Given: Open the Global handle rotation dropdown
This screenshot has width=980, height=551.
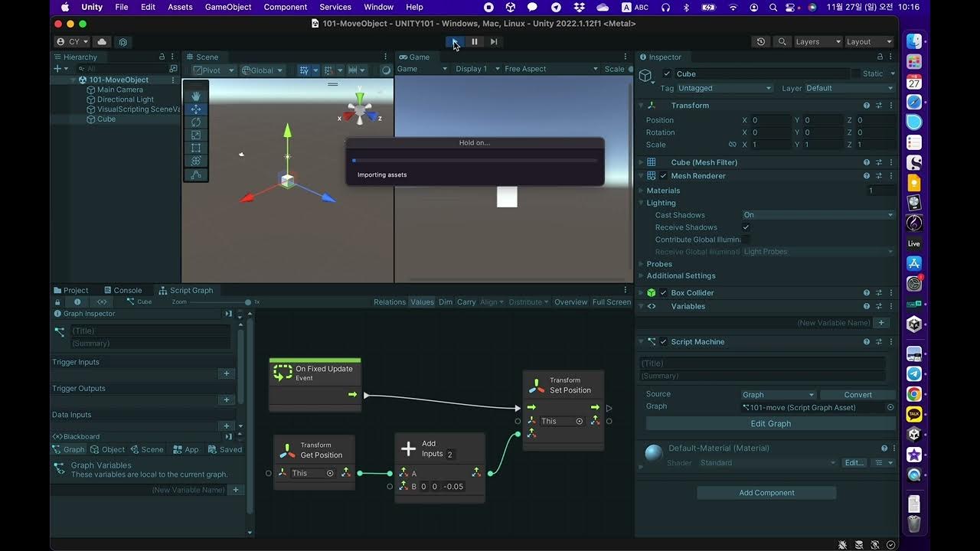Looking at the screenshot, I should pos(262,70).
